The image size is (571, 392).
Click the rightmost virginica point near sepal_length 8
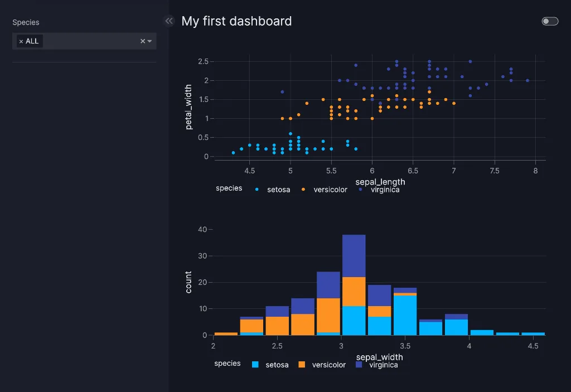[x=528, y=80]
